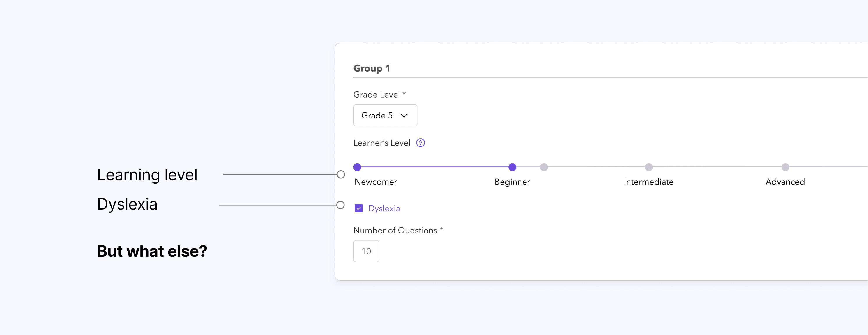This screenshot has height=335, width=868.
Task: Click the Grade Level dropdown chevron arrow
Action: pyautogui.click(x=404, y=116)
